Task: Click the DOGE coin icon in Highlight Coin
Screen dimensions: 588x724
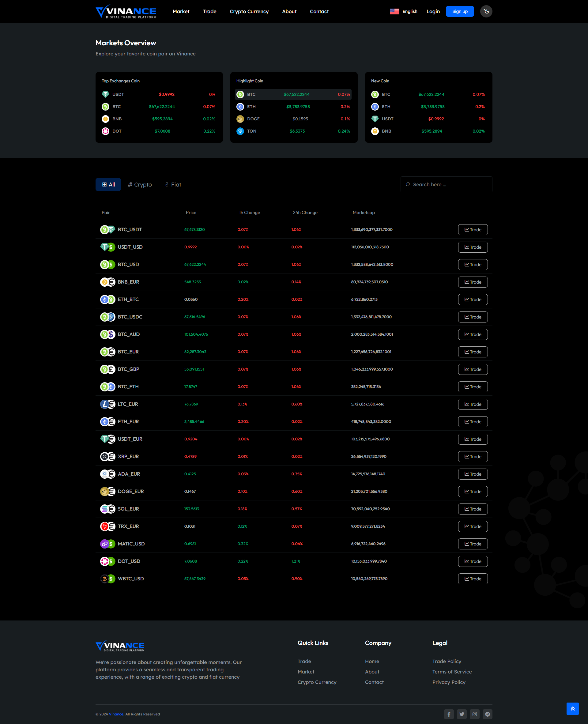Action: 240,119
